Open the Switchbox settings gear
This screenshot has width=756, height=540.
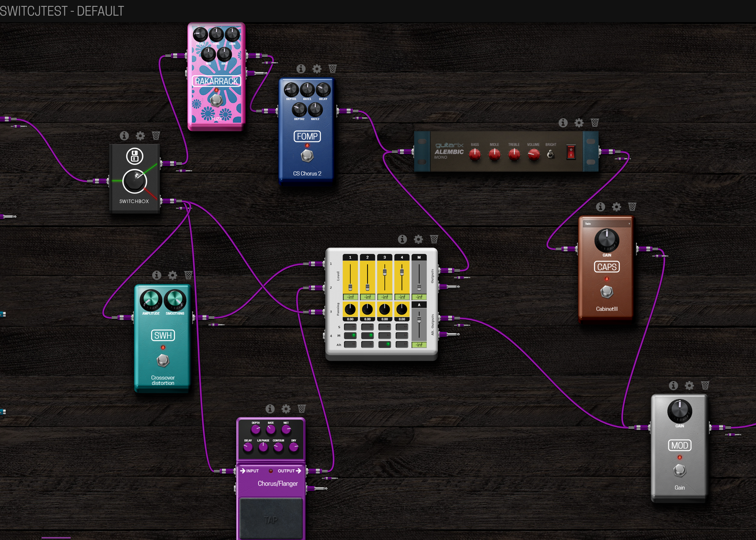click(140, 135)
